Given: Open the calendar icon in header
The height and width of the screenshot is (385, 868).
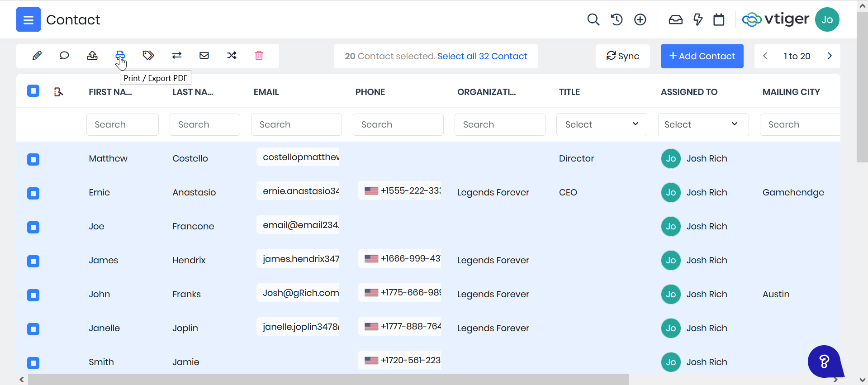Looking at the screenshot, I should (x=719, y=19).
